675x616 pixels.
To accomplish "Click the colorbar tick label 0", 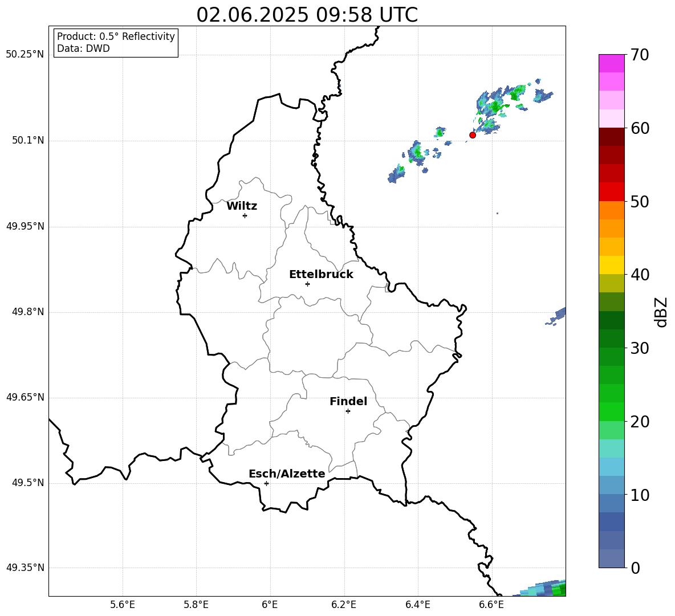I will [635, 568].
